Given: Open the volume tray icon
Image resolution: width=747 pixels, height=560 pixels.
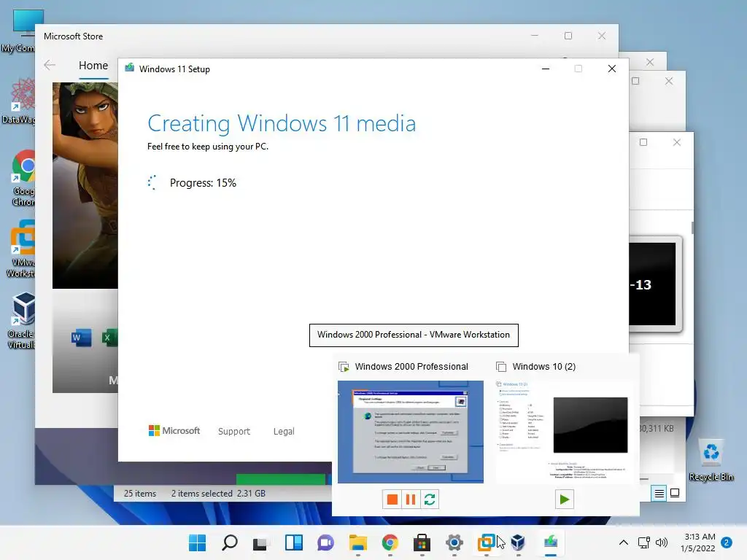Looking at the screenshot, I should click(x=662, y=542).
